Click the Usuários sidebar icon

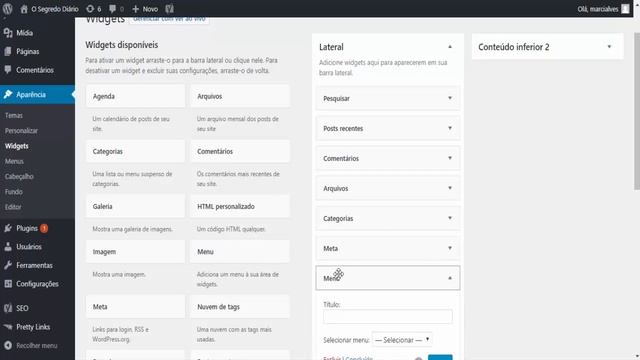click(8, 247)
